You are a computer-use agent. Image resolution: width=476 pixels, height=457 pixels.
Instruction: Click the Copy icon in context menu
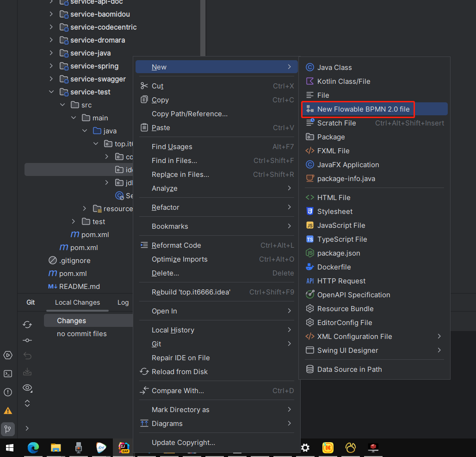pos(144,100)
